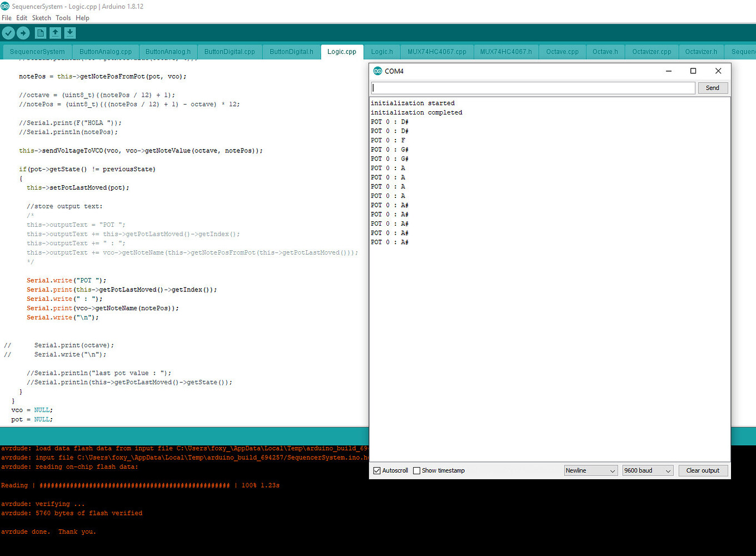The width and height of the screenshot is (756, 556).
Task: Click the Upload arrow icon
Action: pyautogui.click(x=23, y=33)
